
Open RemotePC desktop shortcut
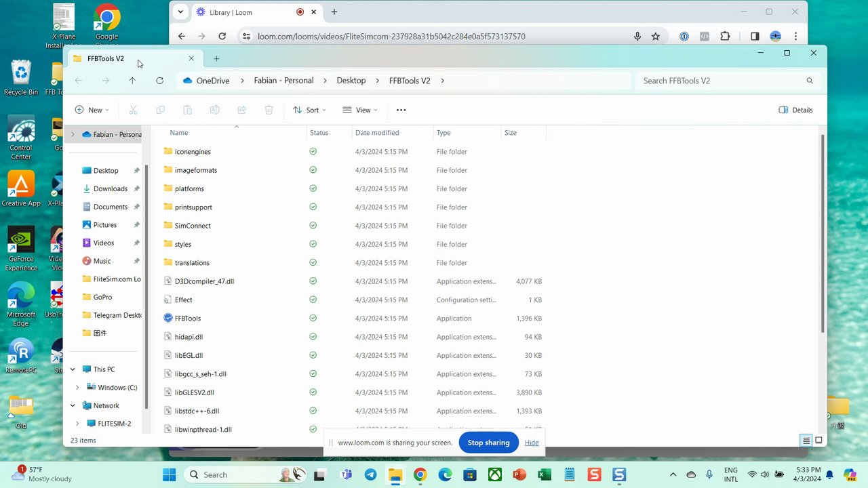(21, 356)
